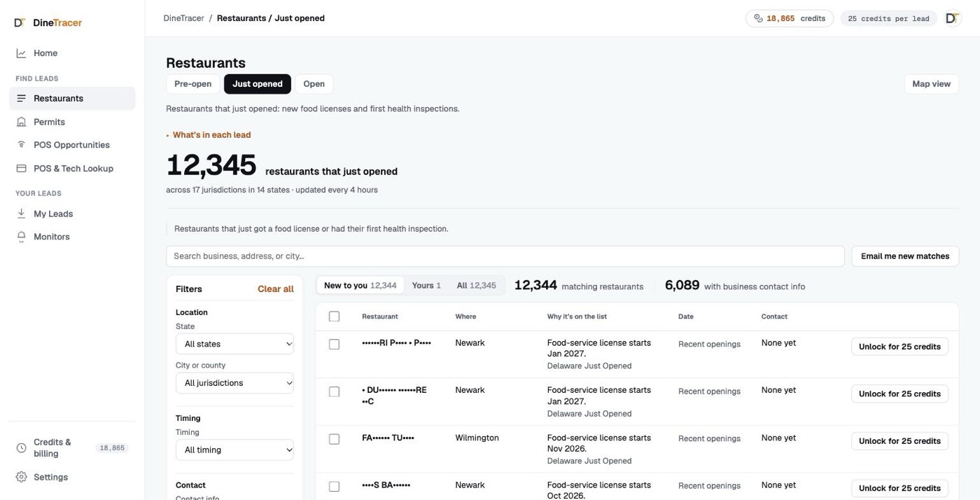Click the Monitors bell icon

(x=21, y=237)
